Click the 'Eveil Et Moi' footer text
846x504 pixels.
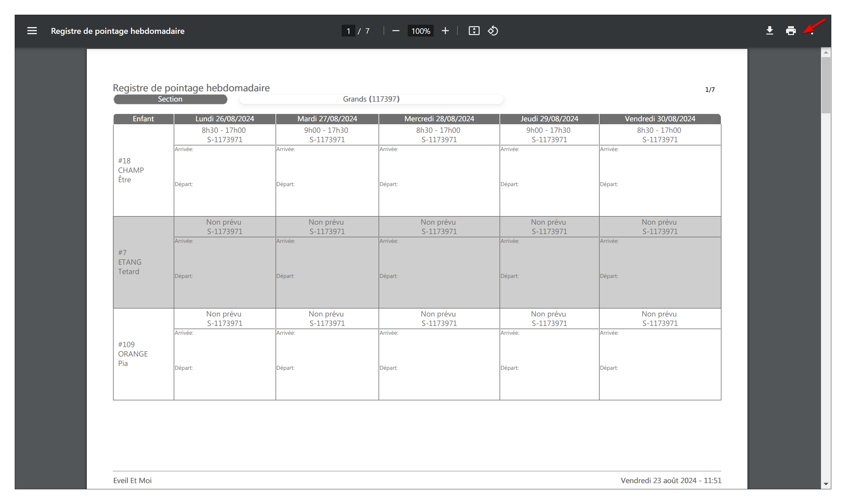[132, 480]
